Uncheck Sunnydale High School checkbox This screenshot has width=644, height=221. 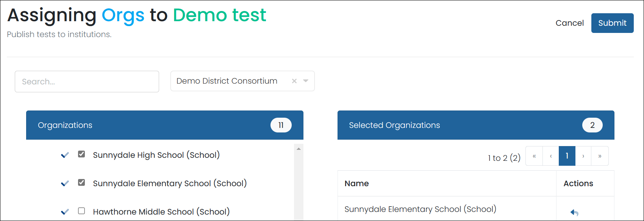pos(81,154)
